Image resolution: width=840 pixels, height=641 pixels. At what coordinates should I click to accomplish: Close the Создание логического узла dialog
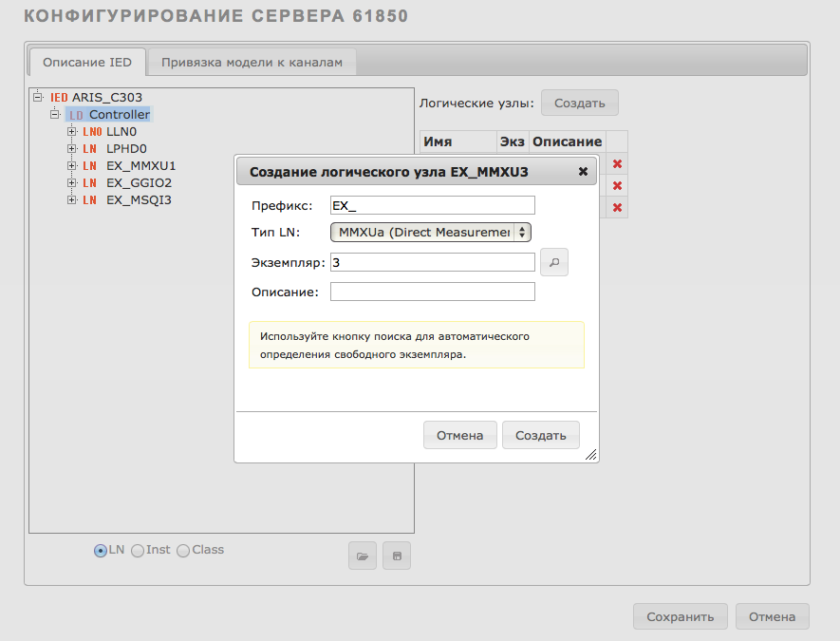tap(583, 172)
